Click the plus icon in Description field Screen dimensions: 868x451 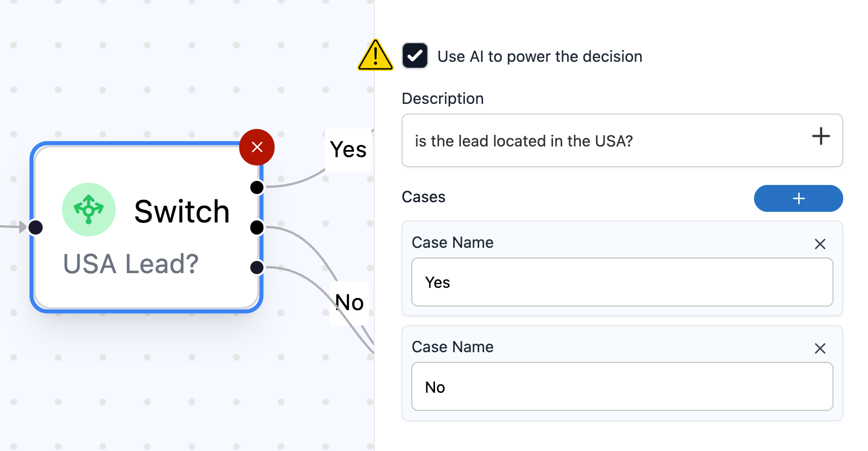click(820, 136)
